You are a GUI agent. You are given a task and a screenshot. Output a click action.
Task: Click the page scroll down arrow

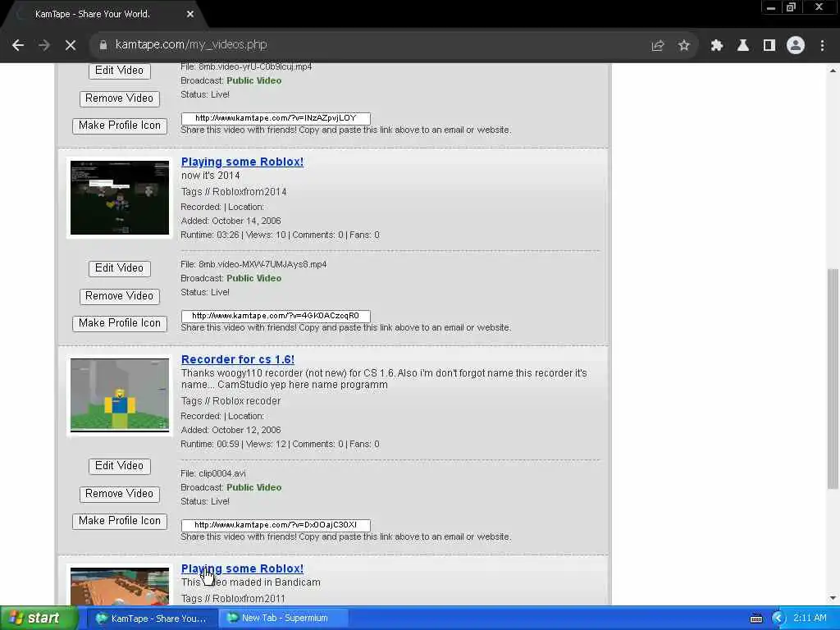click(833, 598)
